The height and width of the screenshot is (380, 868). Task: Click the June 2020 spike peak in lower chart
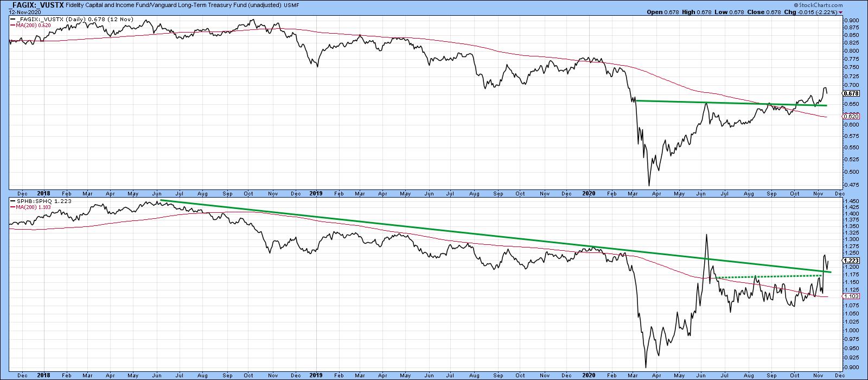706,235
